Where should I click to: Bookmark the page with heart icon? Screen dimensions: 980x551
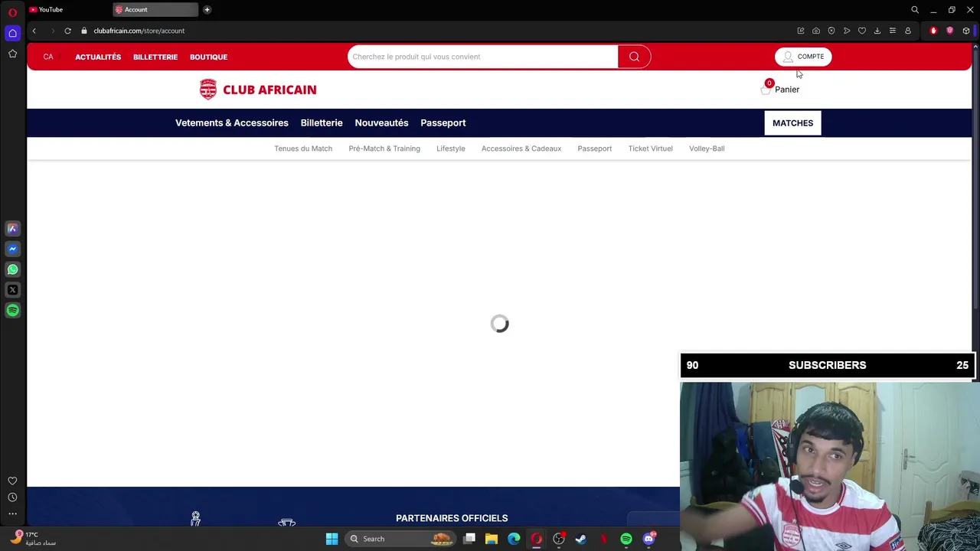(862, 31)
